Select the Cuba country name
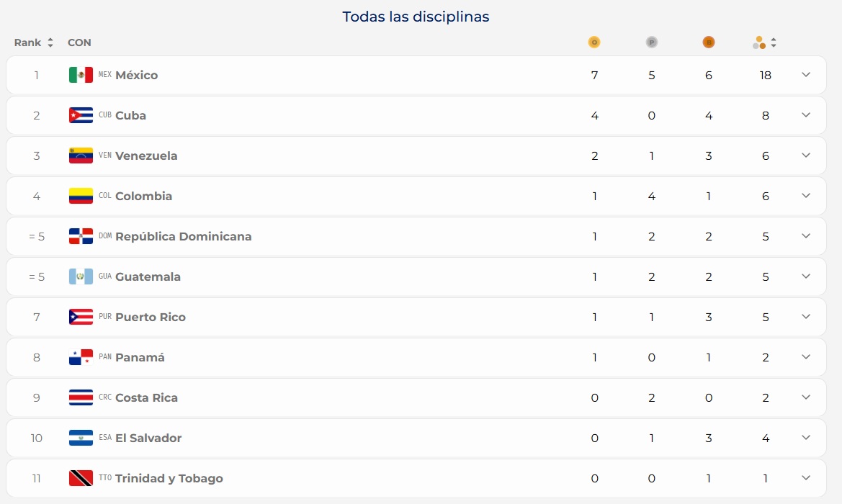 coord(130,115)
